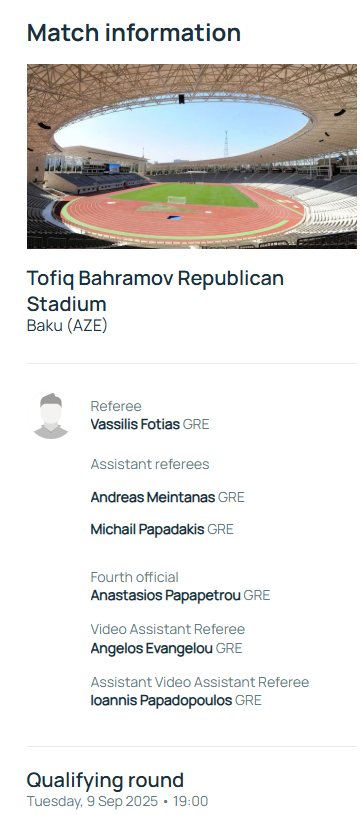
Task: Click GRE country code beside Vassilis Fotias
Action: click(196, 425)
